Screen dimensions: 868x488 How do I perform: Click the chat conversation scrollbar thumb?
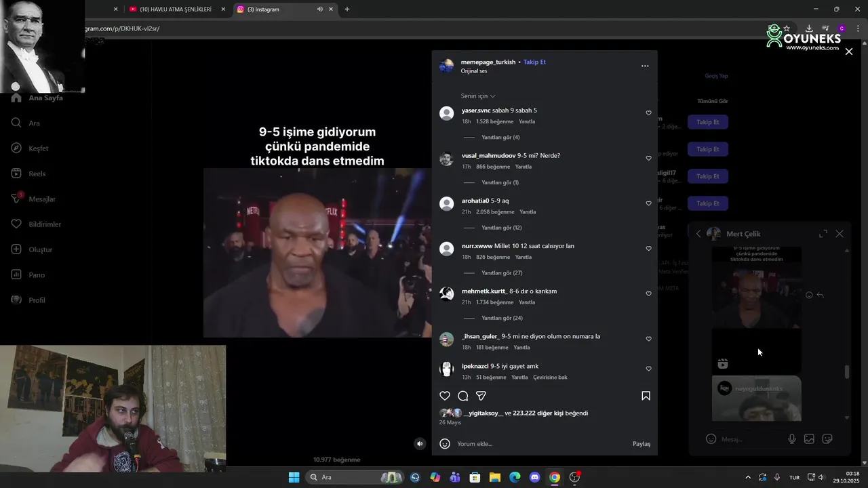tap(846, 372)
